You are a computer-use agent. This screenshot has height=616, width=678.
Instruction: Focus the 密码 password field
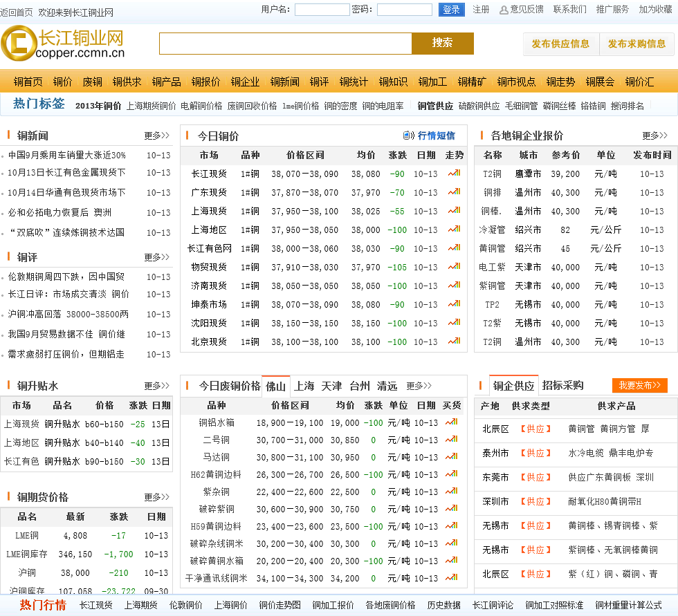[x=405, y=10]
